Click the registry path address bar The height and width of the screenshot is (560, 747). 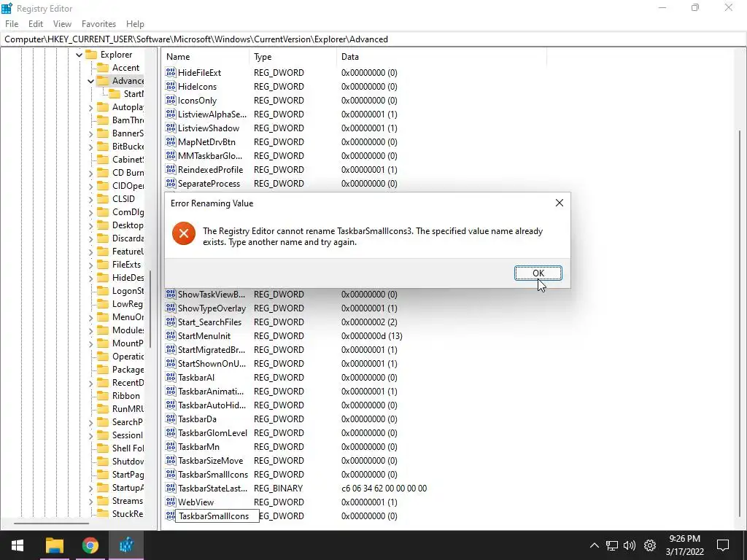[x=373, y=39]
